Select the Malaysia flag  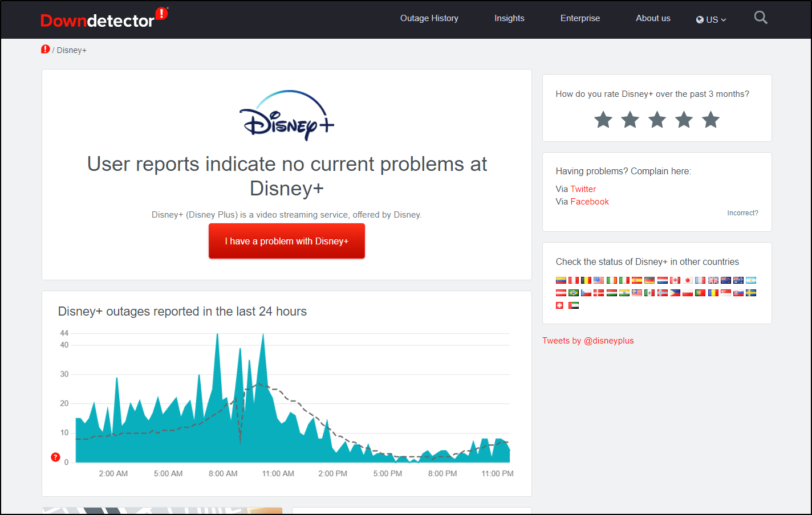pyautogui.click(x=637, y=293)
